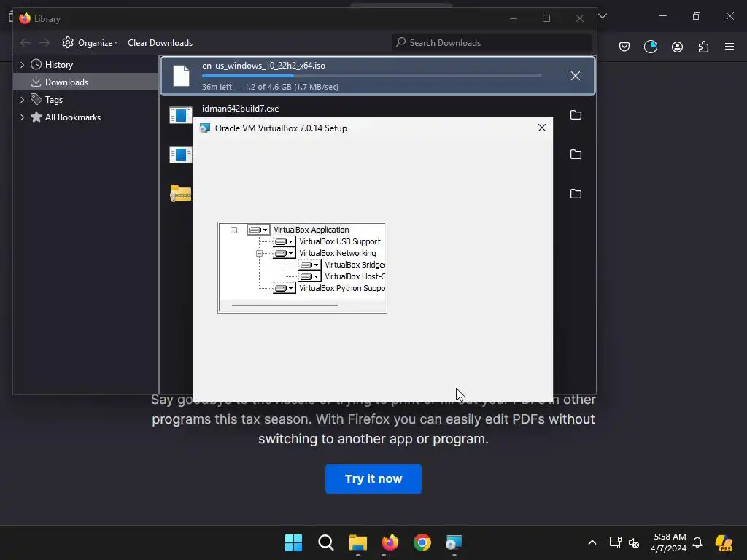Cancel the windows 10 ISO download
Screen dimensions: 747x560
576,76
